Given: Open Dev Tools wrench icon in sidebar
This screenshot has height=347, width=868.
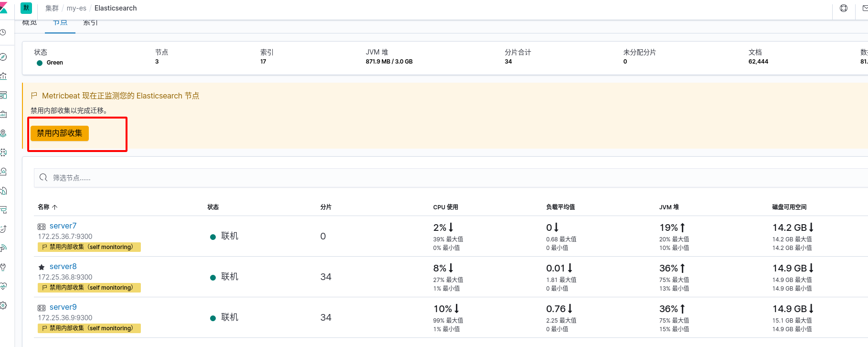Looking at the screenshot, I should pyautogui.click(x=3, y=267).
